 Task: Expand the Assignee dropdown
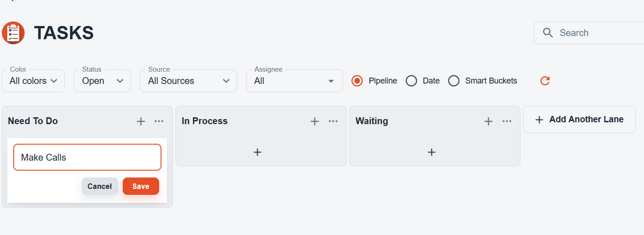295,81
